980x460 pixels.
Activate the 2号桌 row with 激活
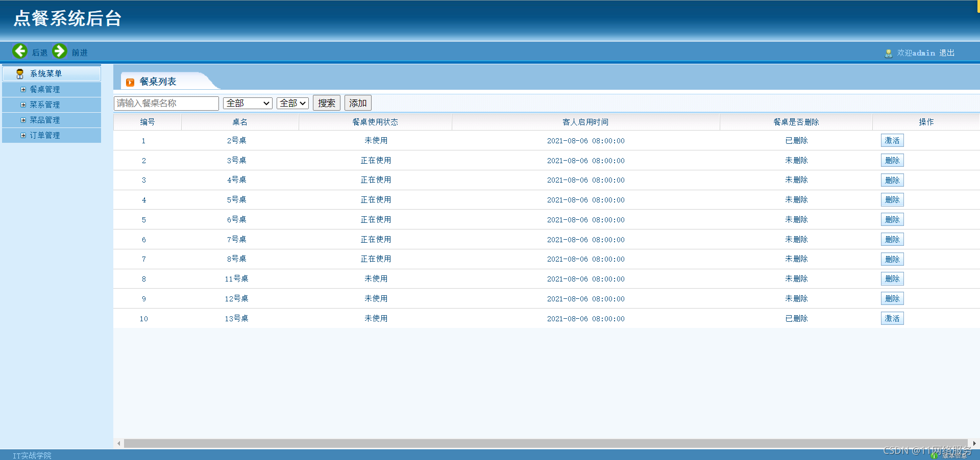(892, 140)
